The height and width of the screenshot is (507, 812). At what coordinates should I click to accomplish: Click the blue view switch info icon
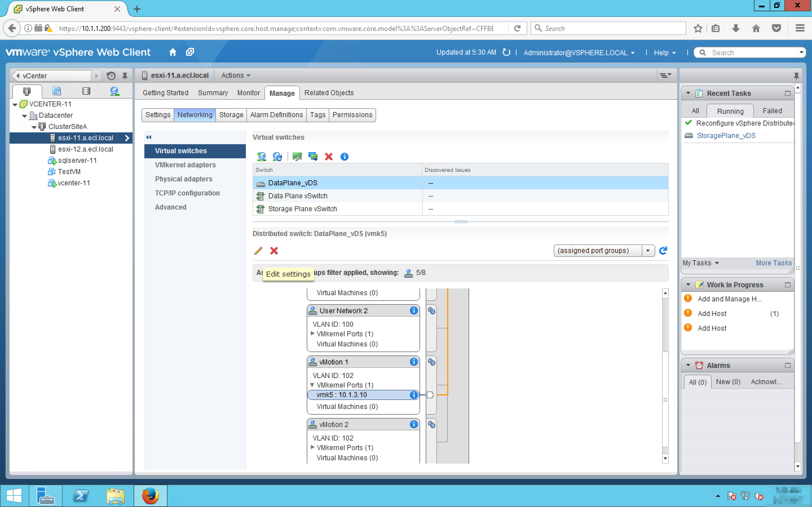(344, 157)
